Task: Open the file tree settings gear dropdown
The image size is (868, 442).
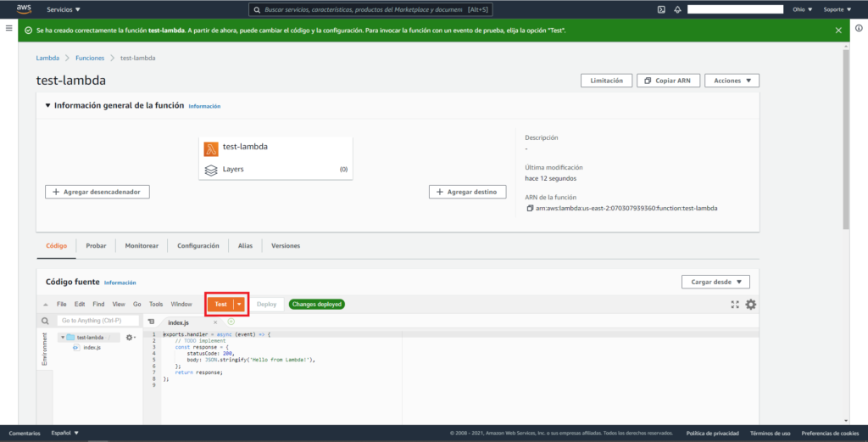Action: click(x=130, y=338)
